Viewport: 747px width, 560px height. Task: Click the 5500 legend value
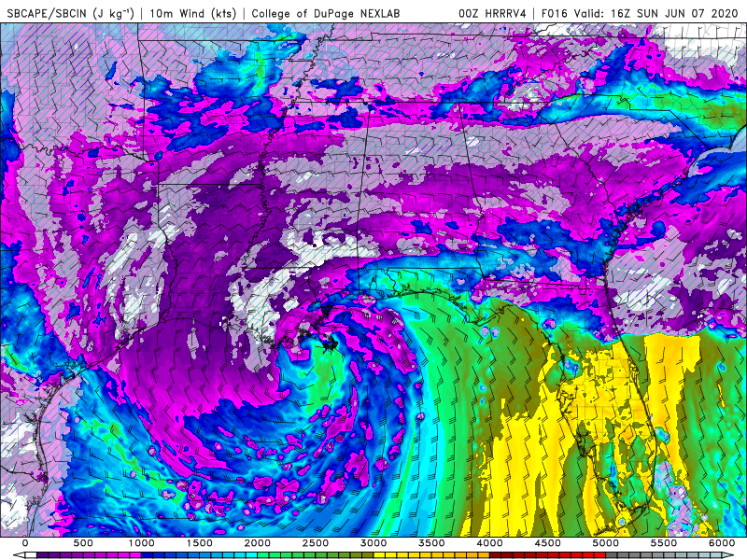(x=664, y=543)
